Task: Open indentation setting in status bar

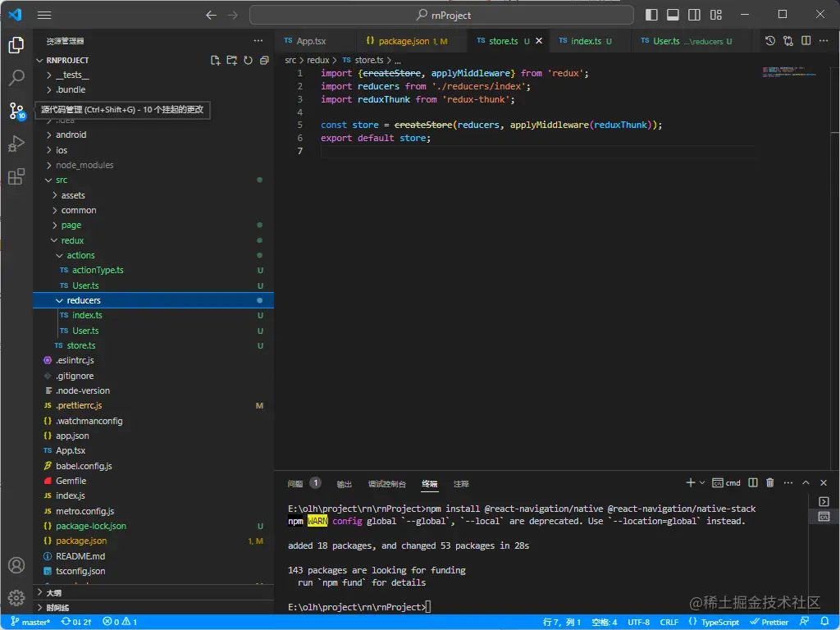Action: tap(605, 622)
